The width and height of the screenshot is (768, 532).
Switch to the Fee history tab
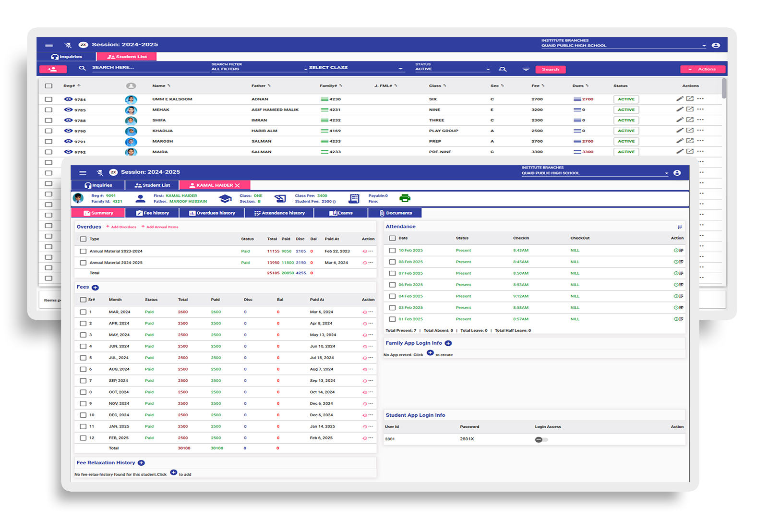tap(152, 213)
